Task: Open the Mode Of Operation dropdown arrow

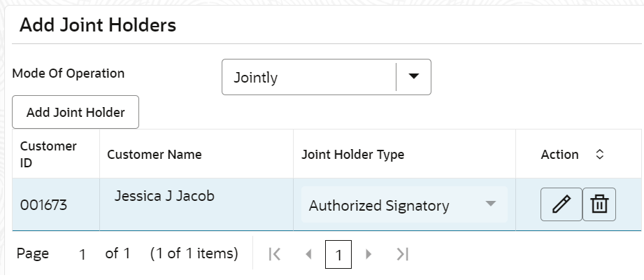Action: [x=413, y=76]
